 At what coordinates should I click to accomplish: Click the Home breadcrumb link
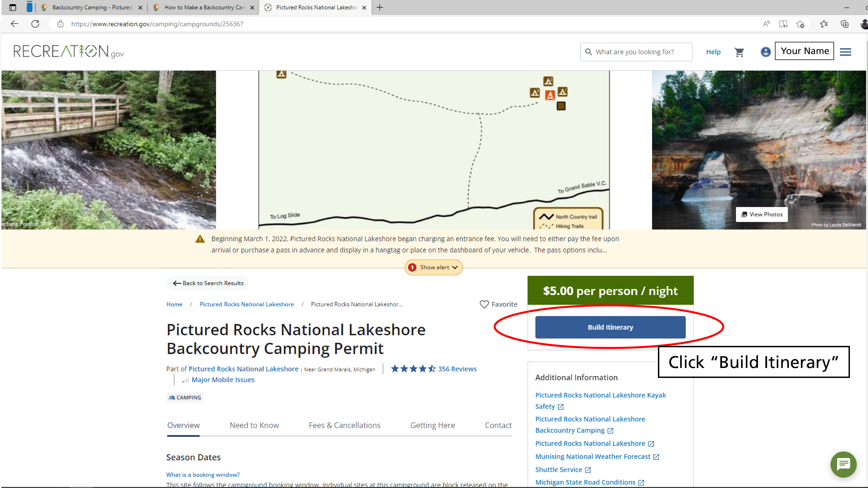[x=174, y=304]
